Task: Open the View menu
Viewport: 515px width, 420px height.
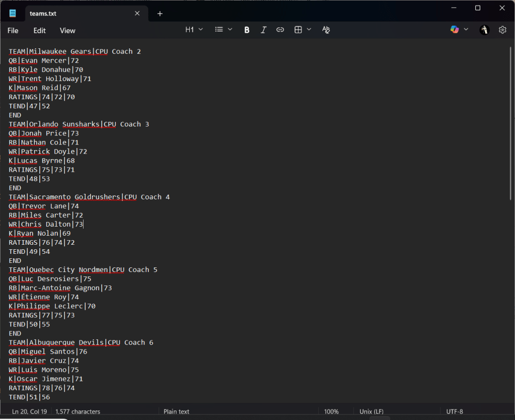Action: [x=67, y=31]
